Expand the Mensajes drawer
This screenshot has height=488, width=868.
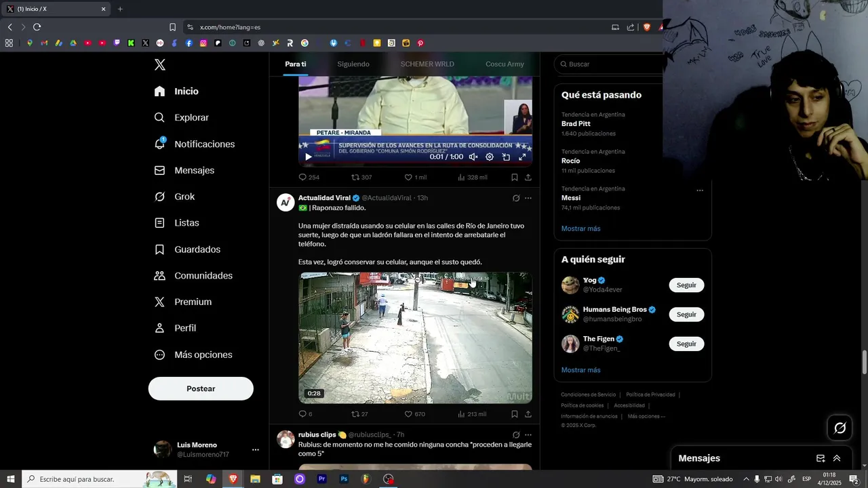coord(837,458)
